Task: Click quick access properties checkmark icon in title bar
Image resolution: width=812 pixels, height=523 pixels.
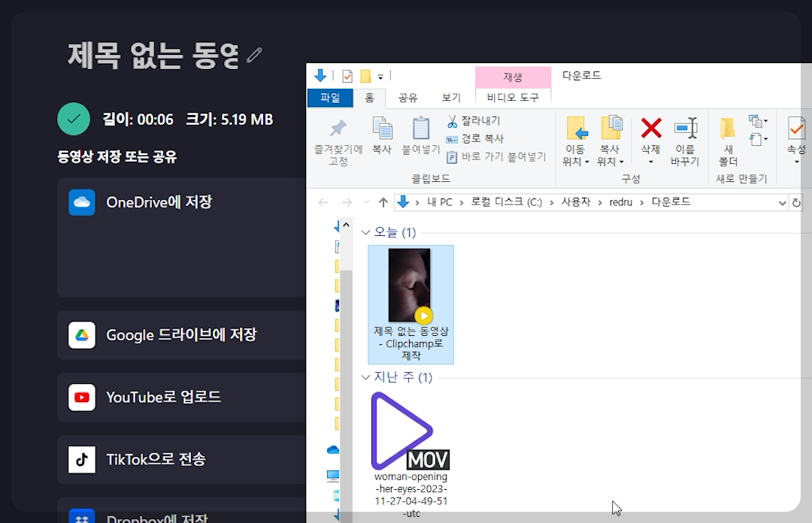Action: click(x=347, y=77)
